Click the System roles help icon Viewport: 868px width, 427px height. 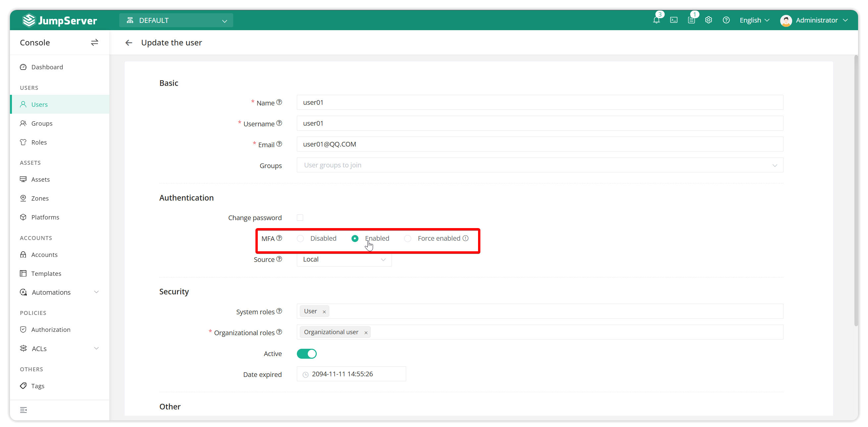click(x=279, y=311)
